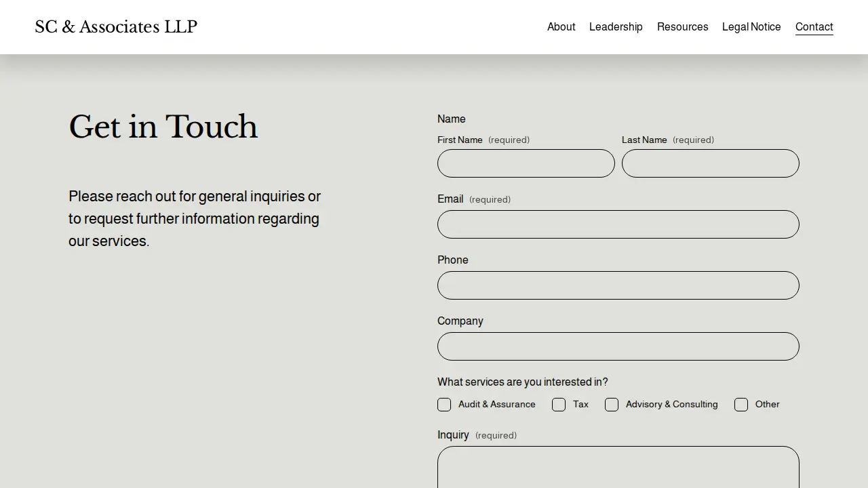Tick the Tax checkbox
868x488 pixels.
(559, 405)
